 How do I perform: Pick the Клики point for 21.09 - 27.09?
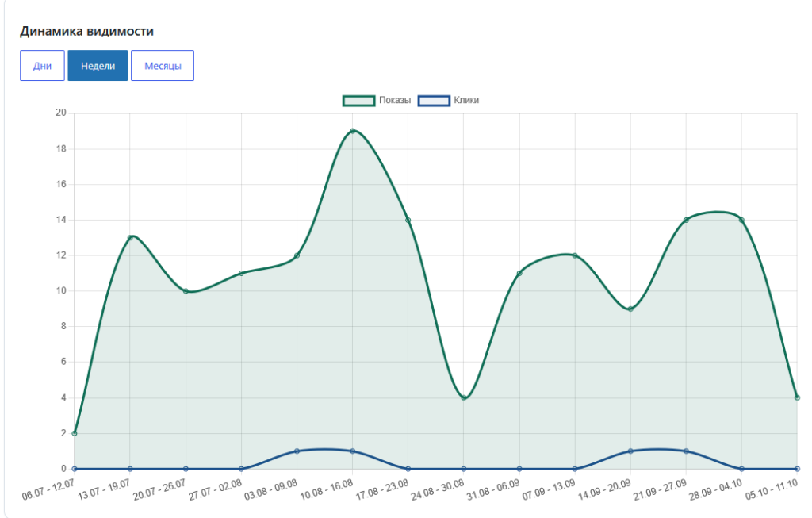click(x=686, y=451)
